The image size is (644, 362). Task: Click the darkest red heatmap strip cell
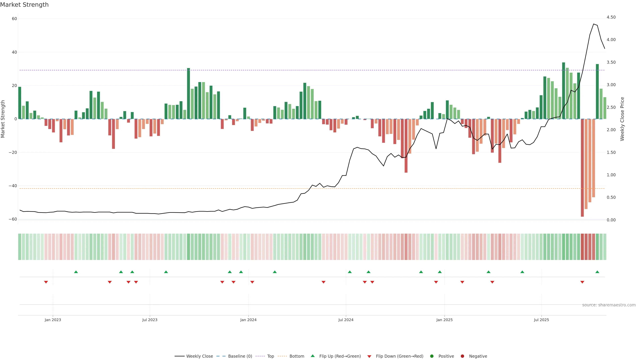pyautogui.click(x=582, y=247)
